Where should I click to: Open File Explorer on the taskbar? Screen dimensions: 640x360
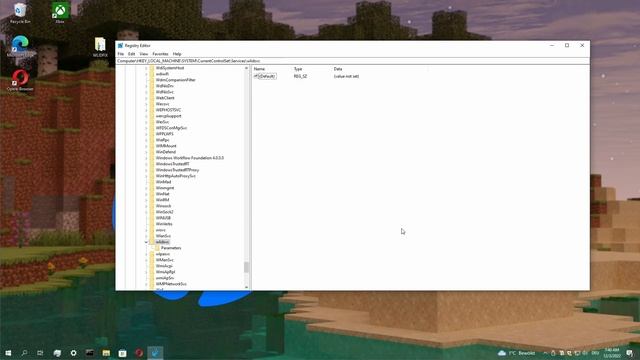click(106, 353)
